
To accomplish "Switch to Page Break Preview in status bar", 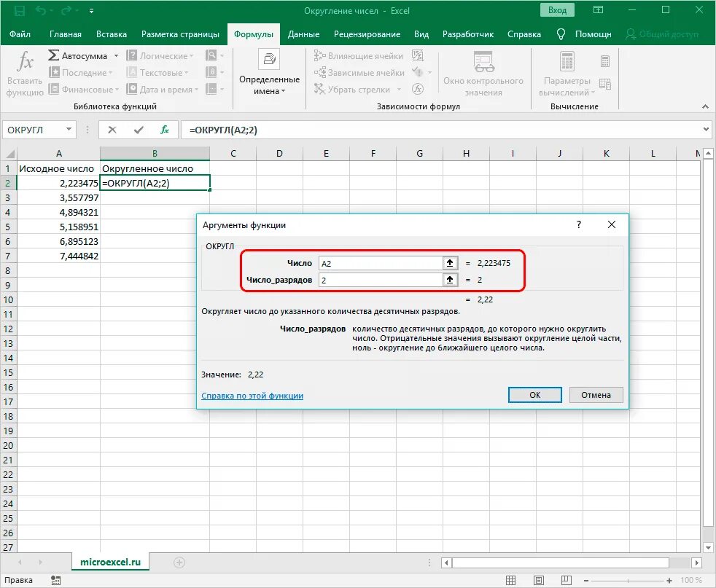I will (x=567, y=580).
